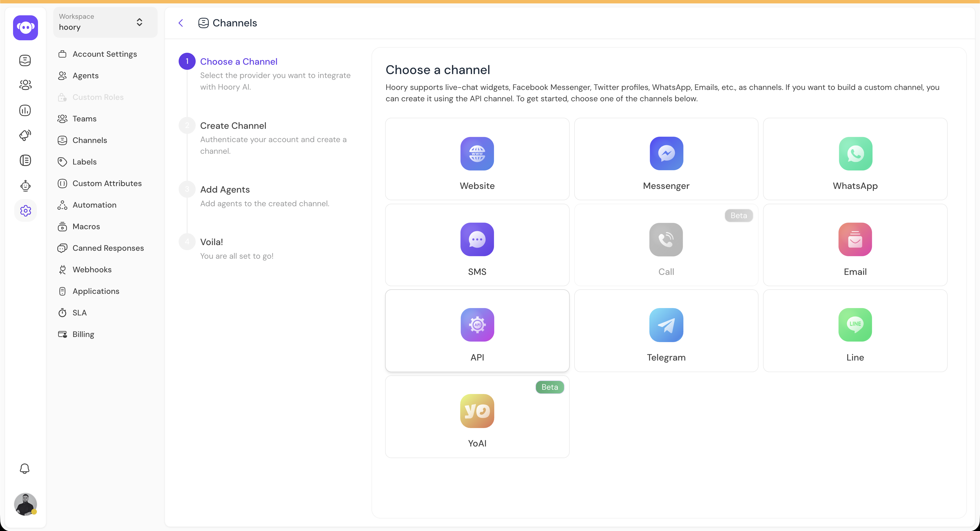Screen dimensions: 980x531
Task: Open conversations icon in left rail
Action: (x=25, y=60)
